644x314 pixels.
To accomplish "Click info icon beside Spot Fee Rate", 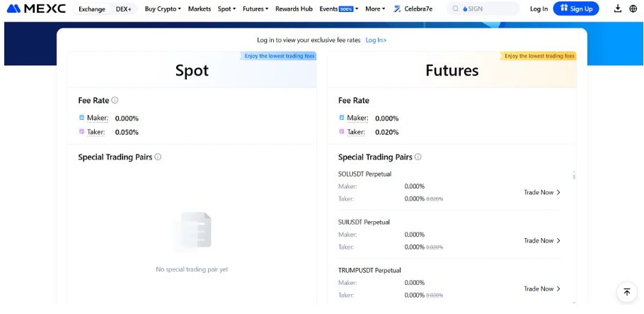I will click(x=115, y=101).
